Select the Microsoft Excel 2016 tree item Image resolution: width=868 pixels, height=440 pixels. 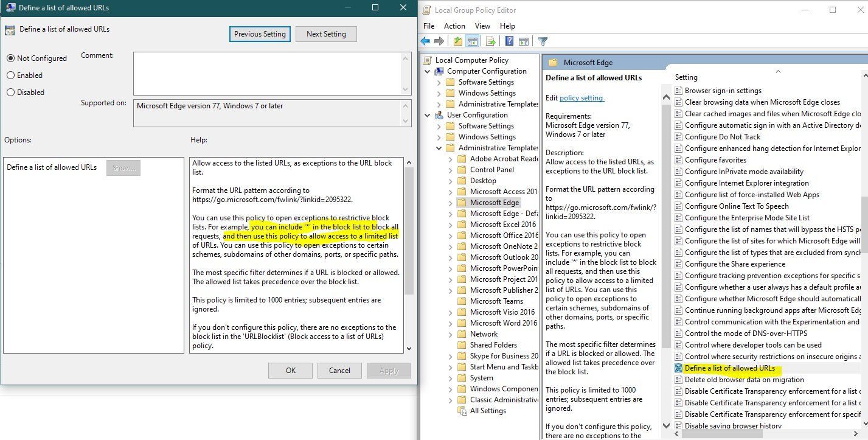pyautogui.click(x=504, y=225)
